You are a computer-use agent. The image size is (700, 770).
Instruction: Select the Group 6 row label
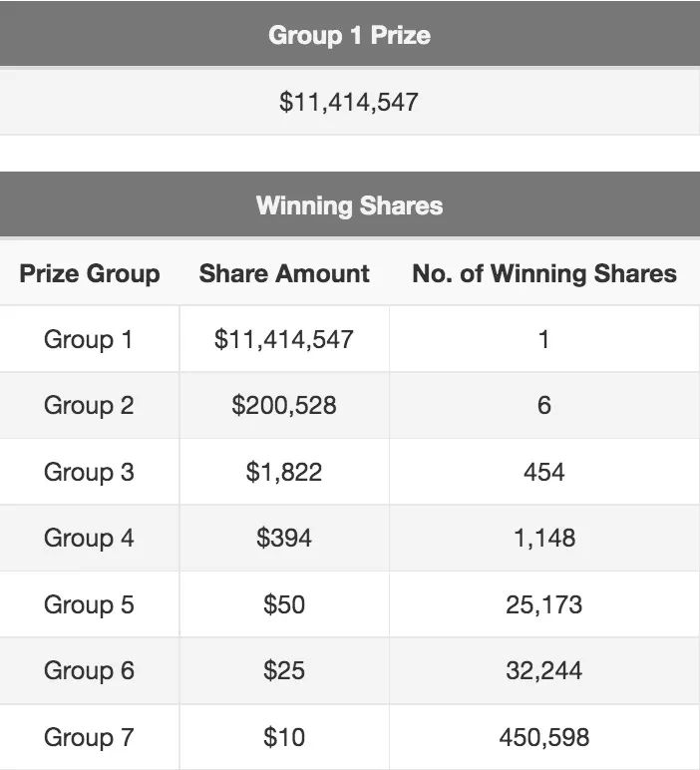tap(89, 671)
